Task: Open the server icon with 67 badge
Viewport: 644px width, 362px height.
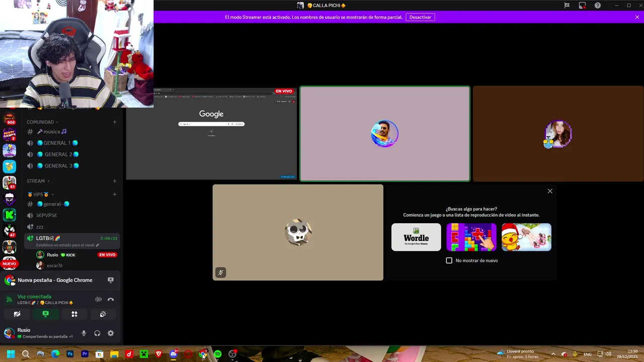Action: (10, 231)
